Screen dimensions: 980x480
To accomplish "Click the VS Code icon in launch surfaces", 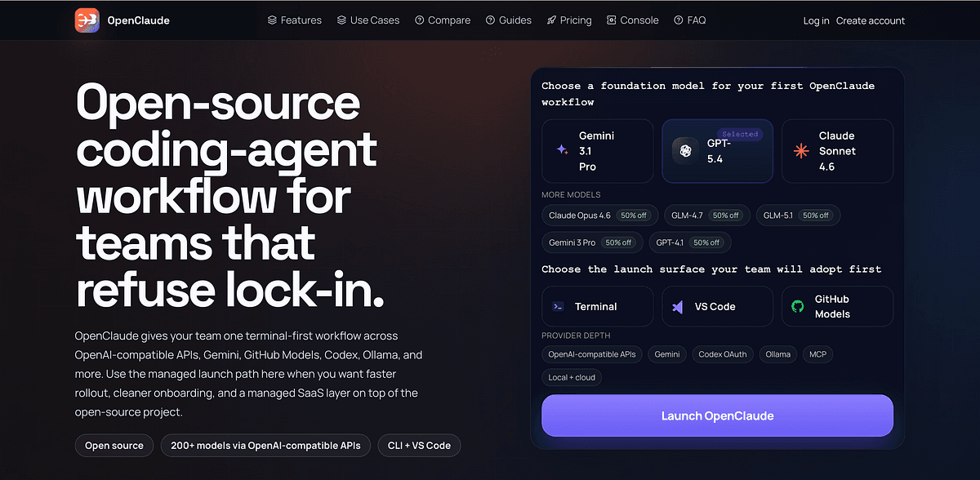I will pyautogui.click(x=679, y=306).
